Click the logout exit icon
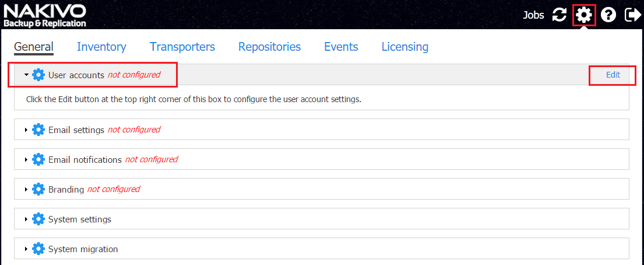Screen dimensions: 644x265 [632, 15]
